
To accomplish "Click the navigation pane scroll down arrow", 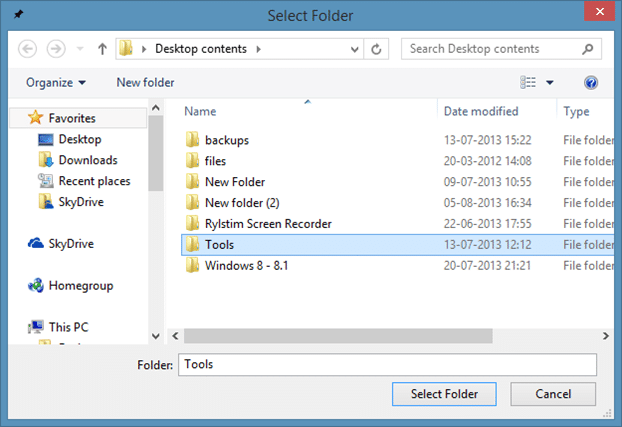I will (156, 336).
